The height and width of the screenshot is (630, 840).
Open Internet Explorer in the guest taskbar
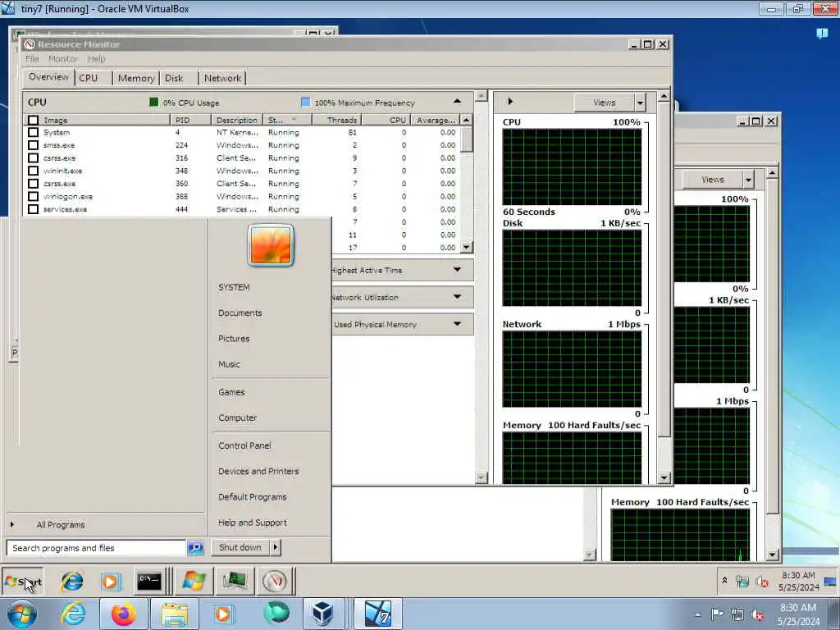pos(72,582)
